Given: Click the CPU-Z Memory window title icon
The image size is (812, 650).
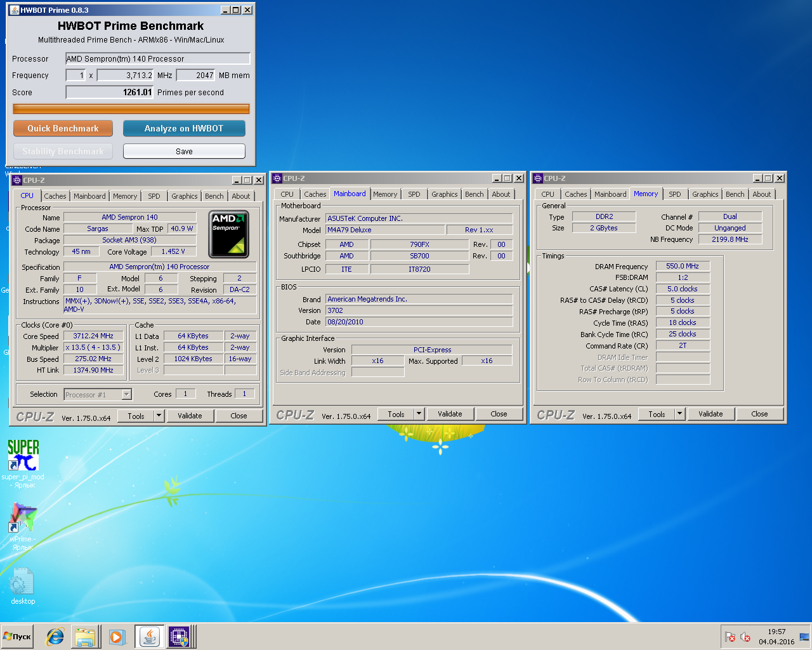Looking at the screenshot, I should click(538, 178).
